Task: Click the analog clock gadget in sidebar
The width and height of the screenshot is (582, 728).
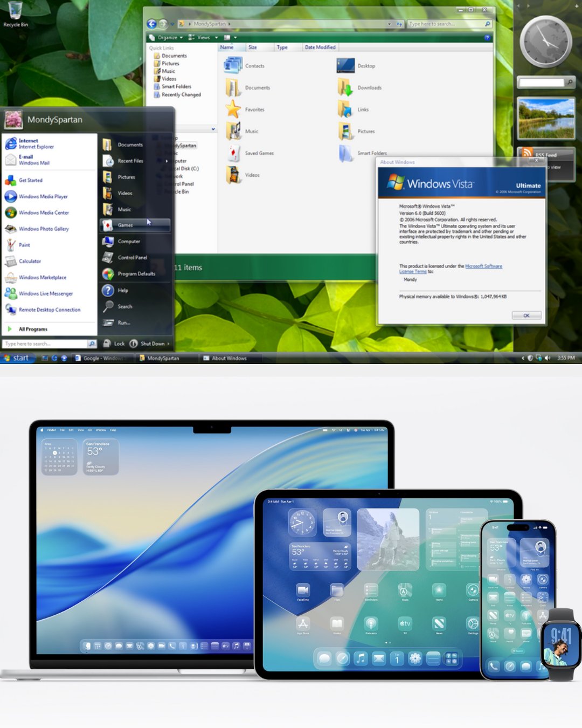Action: point(546,42)
